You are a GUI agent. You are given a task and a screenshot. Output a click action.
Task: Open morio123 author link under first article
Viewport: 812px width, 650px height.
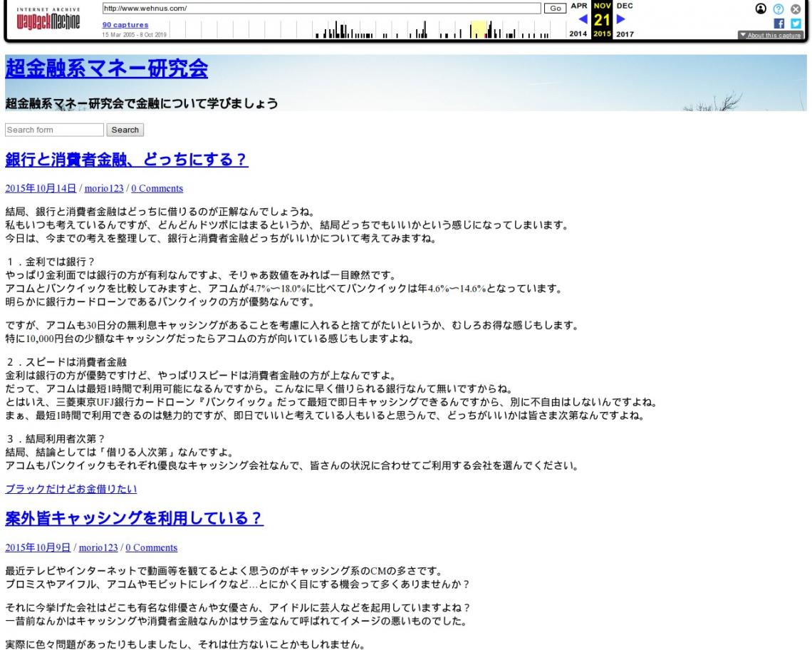(x=104, y=188)
